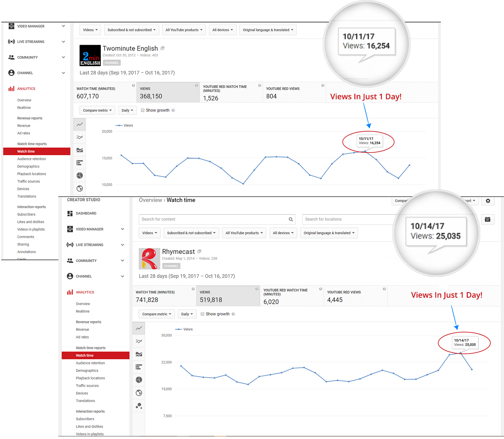Open Ad rates in Rhymecast sidebar
The height and width of the screenshot is (439, 504).
(82, 337)
